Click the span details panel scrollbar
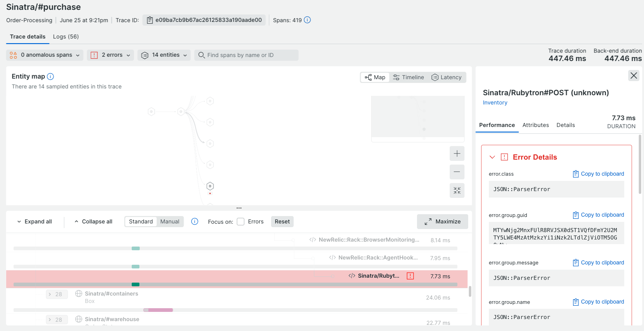 pos(640,164)
